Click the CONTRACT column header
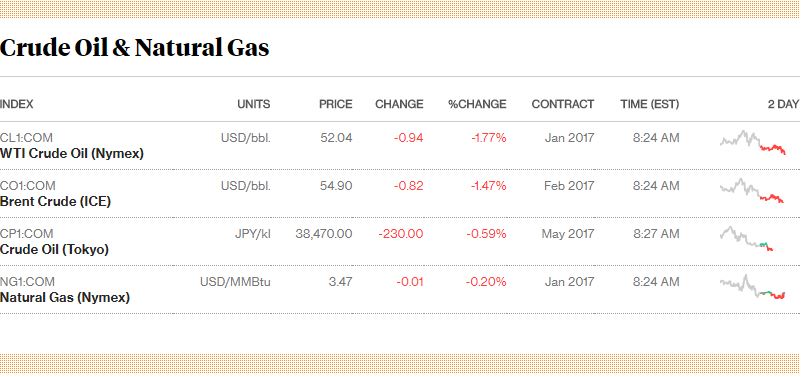801x377 pixels. (x=562, y=104)
